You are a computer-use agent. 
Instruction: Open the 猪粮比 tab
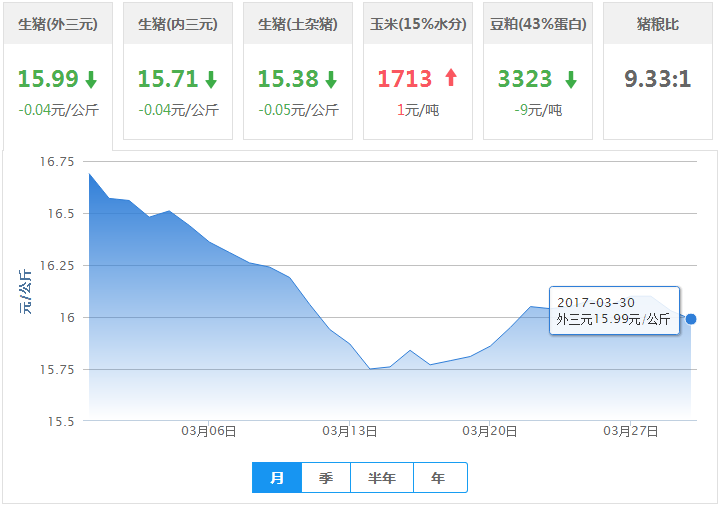point(658,23)
